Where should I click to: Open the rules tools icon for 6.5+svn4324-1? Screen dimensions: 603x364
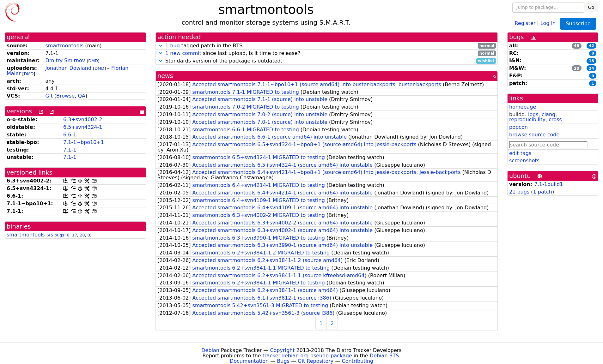pyautogui.click(x=87, y=188)
